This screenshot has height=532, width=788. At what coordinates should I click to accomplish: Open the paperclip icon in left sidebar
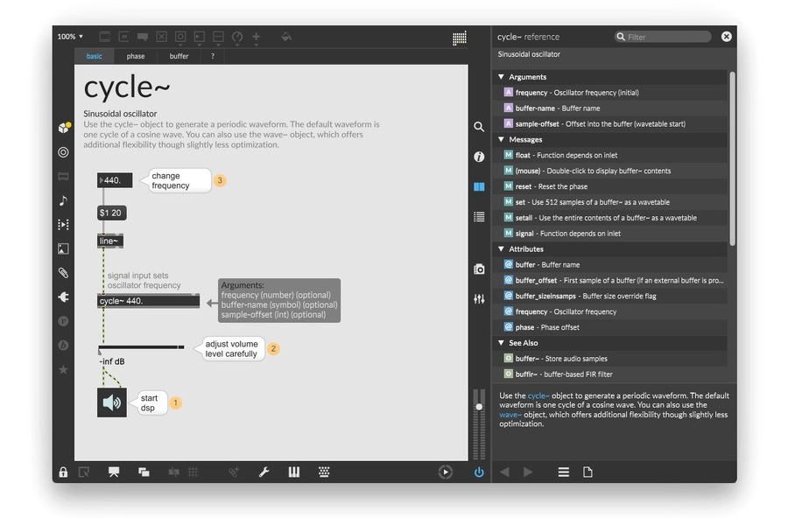point(63,273)
